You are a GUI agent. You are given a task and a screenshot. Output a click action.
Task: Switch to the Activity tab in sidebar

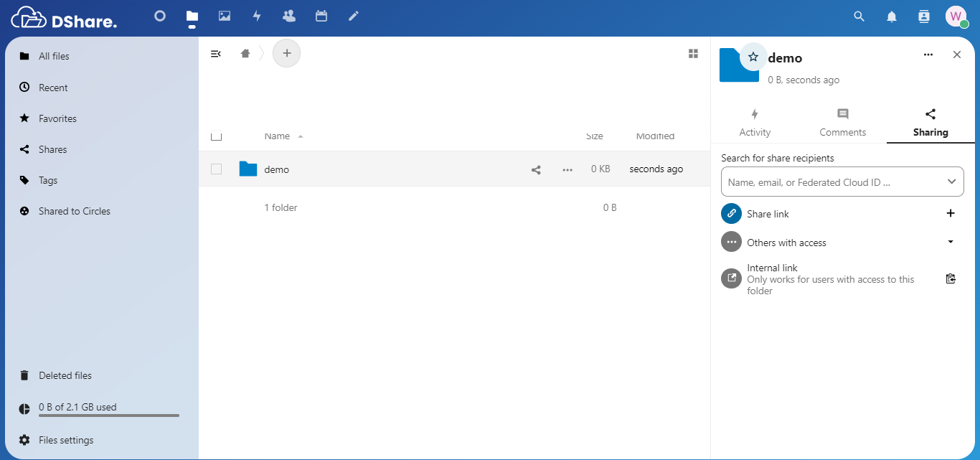pos(755,123)
